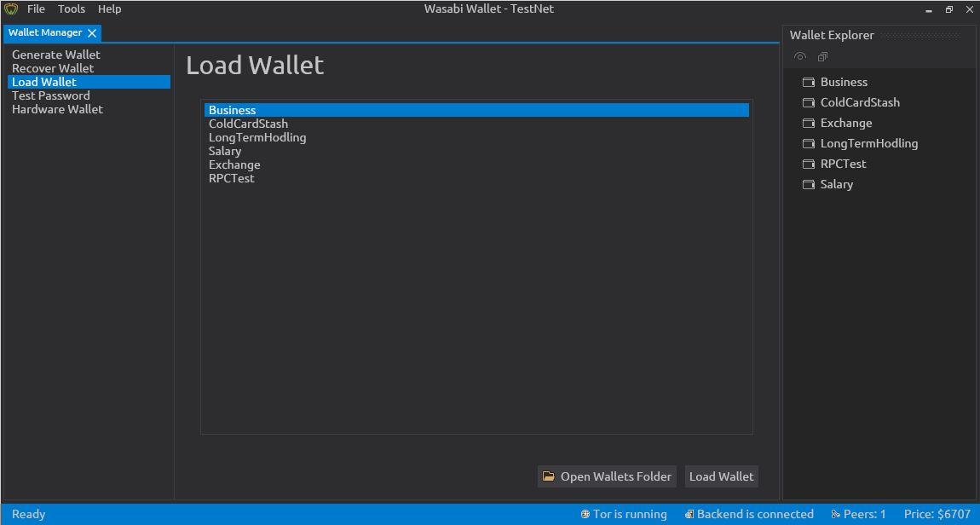
Task: Click the Wasabi Wallet shield logo
Action: coord(10,9)
